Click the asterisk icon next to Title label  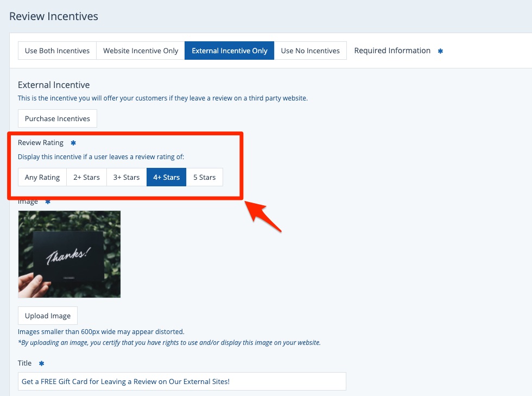pos(41,363)
